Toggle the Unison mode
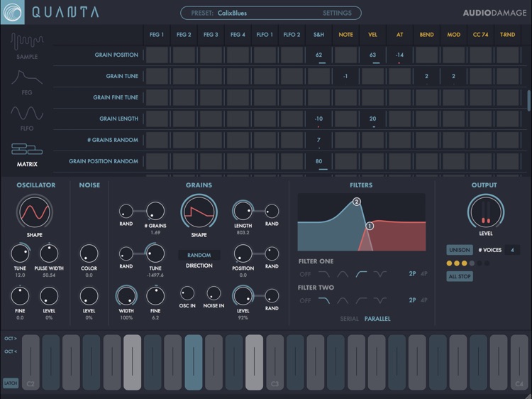This screenshot has width=532, height=399. [x=459, y=250]
